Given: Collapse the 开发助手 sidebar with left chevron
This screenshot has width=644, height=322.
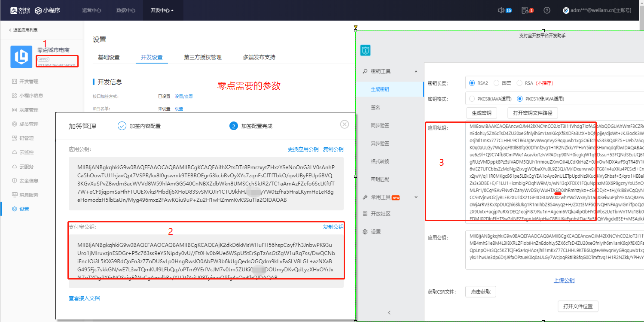Looking at the screenshot, I should coord(389,313).
